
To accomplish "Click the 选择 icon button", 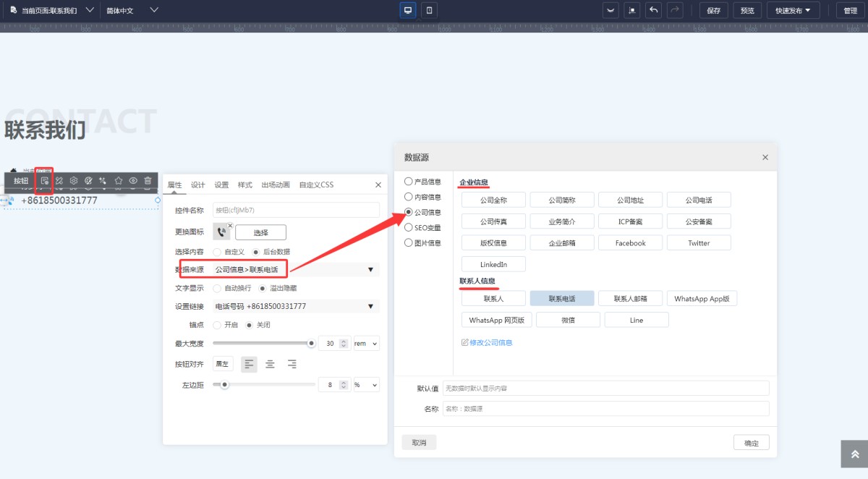I will 261,233.
